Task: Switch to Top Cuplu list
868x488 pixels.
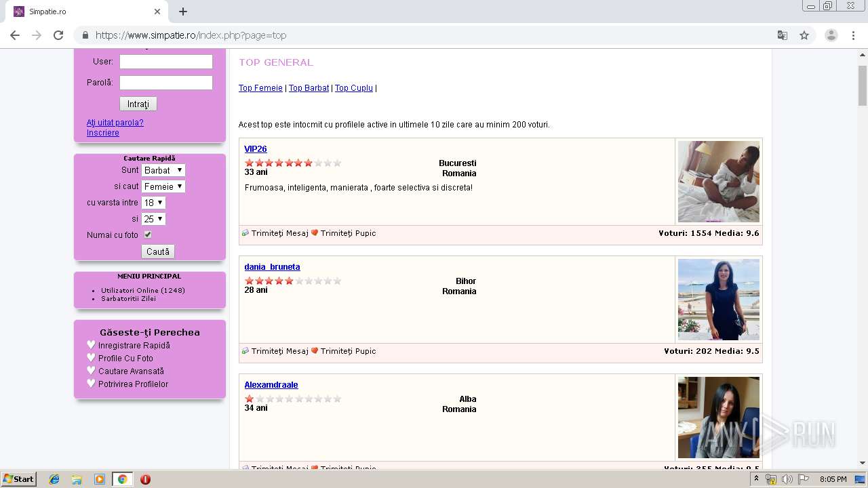Action: click(x=354, y=88)
